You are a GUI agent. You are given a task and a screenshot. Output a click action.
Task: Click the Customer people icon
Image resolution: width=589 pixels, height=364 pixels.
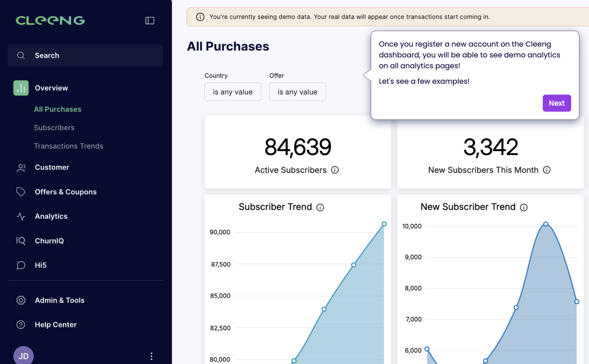pos(21,168)
